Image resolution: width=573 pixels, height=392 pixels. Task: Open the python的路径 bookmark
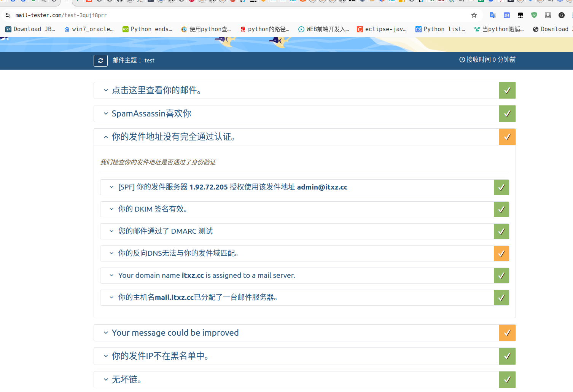pyautogui.click(x=265, y=29)
